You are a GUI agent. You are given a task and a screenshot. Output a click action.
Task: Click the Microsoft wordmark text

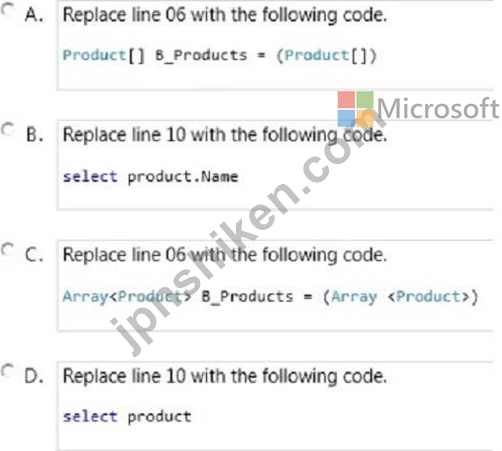tap(438, 109)
